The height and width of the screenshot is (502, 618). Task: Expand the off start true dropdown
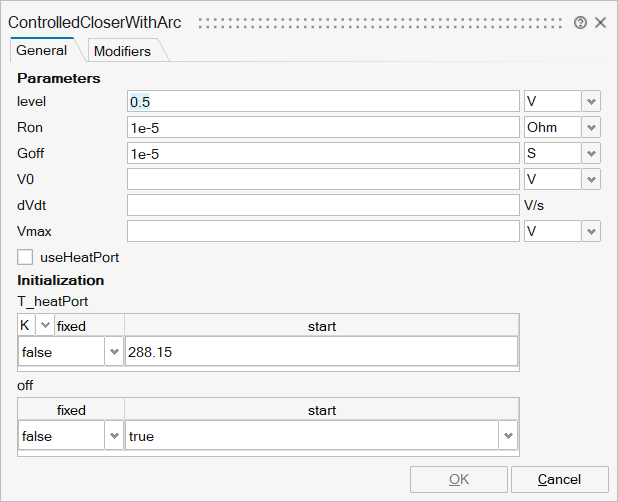509,436
